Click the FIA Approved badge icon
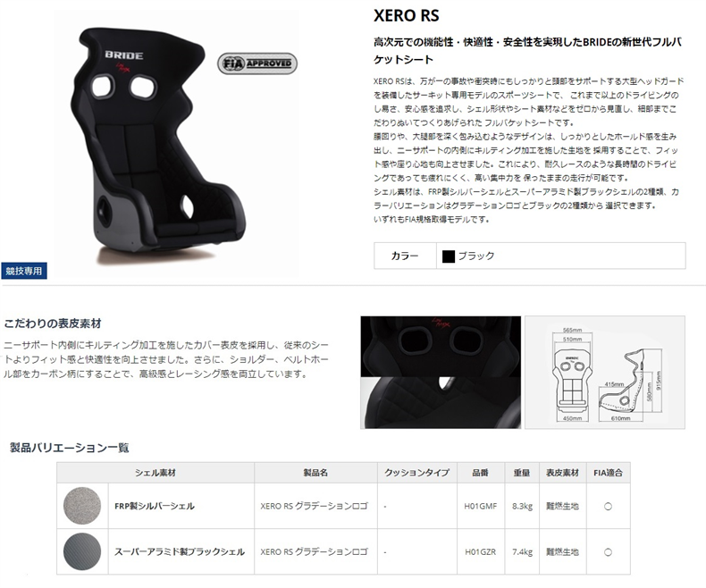This screenshot has width=706, height=588. tap(257, 63)
